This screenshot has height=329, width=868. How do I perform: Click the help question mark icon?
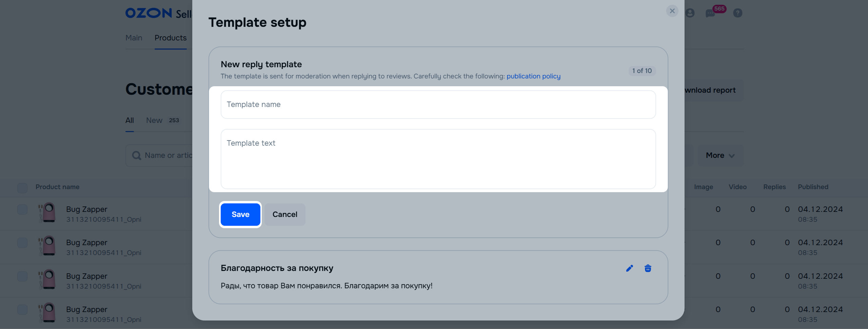tap(737, 13)
